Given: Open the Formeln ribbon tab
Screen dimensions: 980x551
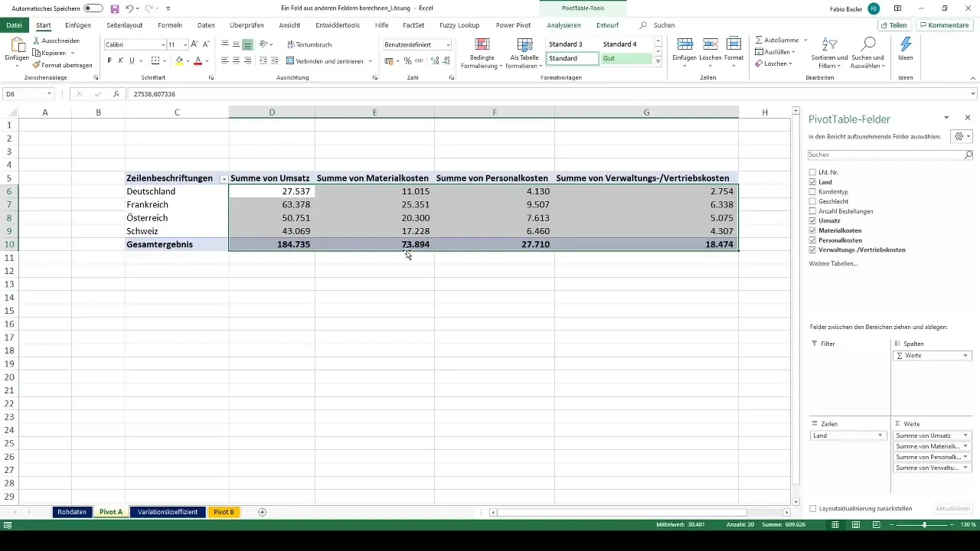Looking at the screenshot, I should pyautogui.click(x=170, y=25).
